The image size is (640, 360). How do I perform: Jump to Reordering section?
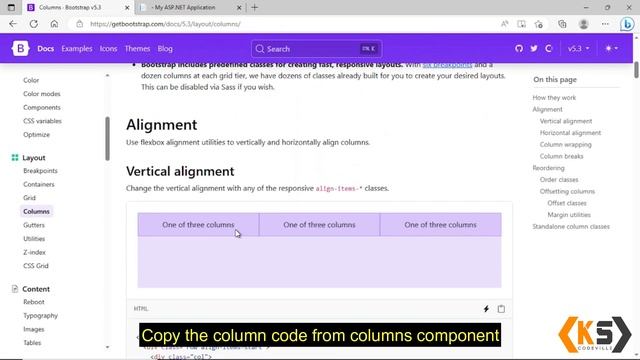click(548, 168)
